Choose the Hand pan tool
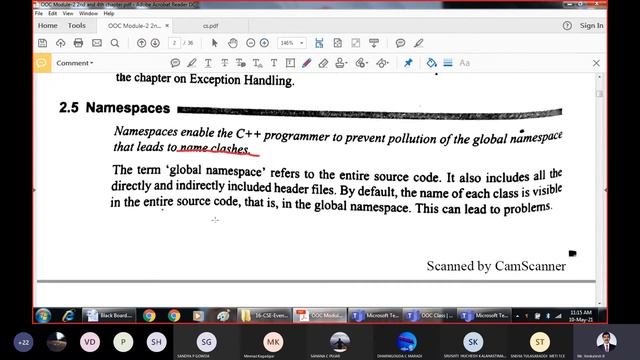Screen dimensions: 640x360 (233, 43)
